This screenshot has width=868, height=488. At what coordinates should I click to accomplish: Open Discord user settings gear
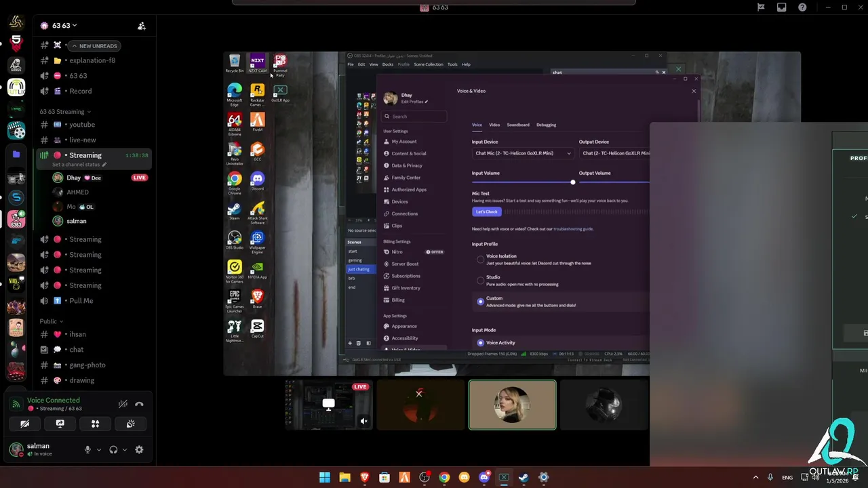(x=139, y=449)
